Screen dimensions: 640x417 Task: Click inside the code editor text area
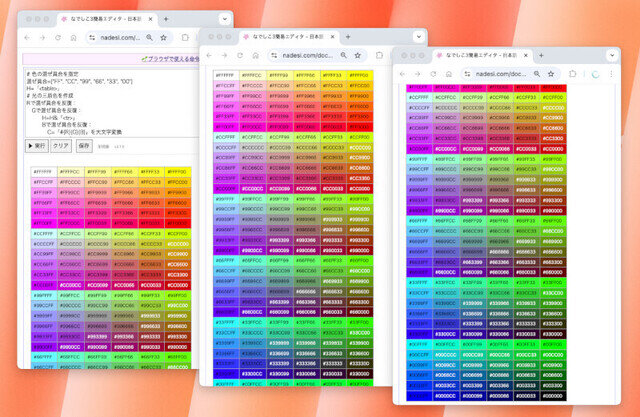click(112, 103)
